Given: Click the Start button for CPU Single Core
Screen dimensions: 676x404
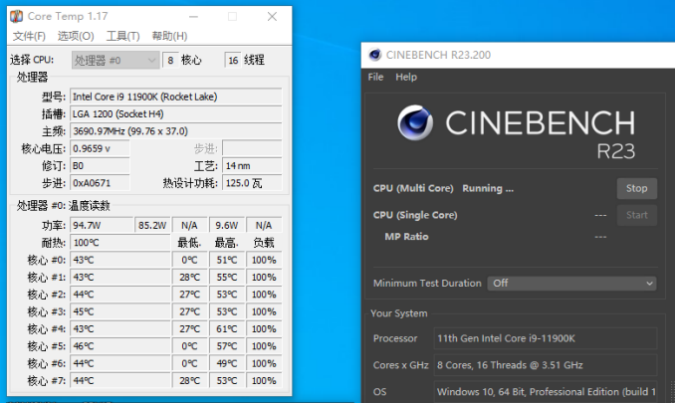Looking at the screenshot, I should click(x=637, y=215).
